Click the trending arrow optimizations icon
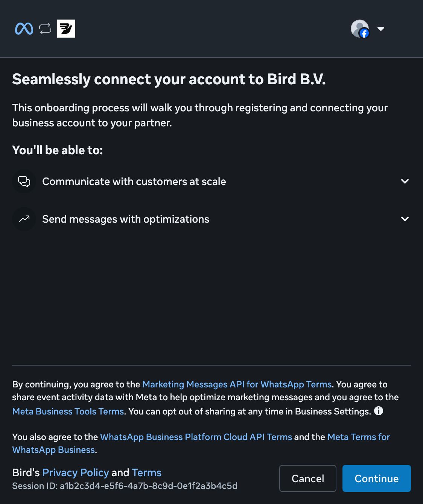Screen dimensions: 423x504 (24, 219)
